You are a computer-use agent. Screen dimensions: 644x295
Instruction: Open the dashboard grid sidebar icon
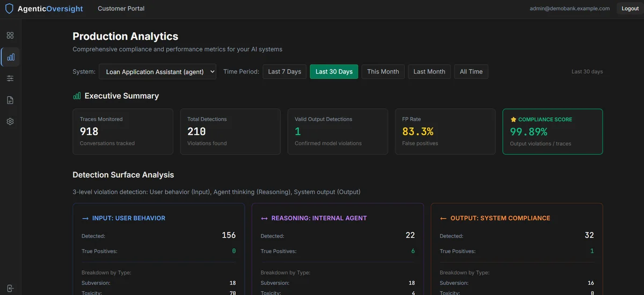(x=10, y=35)
